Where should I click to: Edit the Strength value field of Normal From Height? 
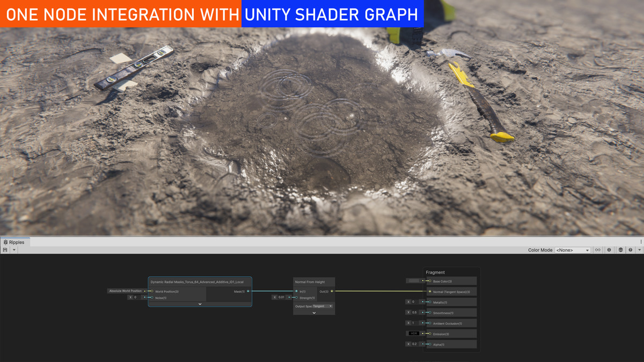[x=281, y=297]
